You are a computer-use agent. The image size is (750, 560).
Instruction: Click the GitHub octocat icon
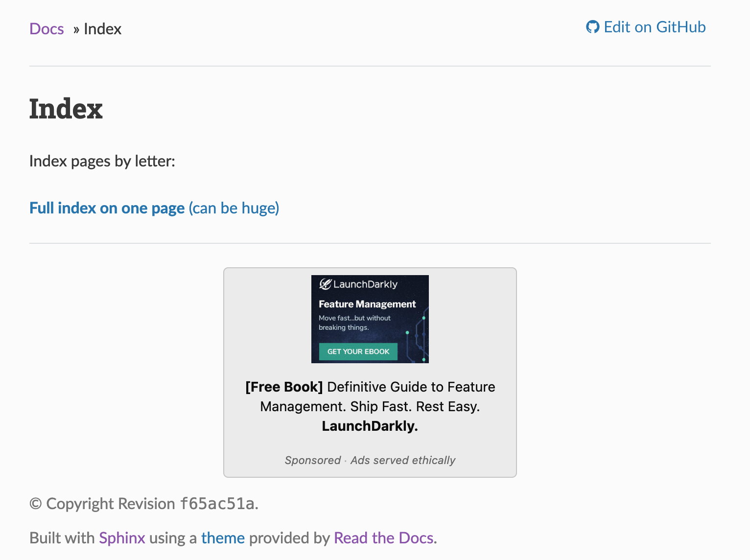point(592,27)
